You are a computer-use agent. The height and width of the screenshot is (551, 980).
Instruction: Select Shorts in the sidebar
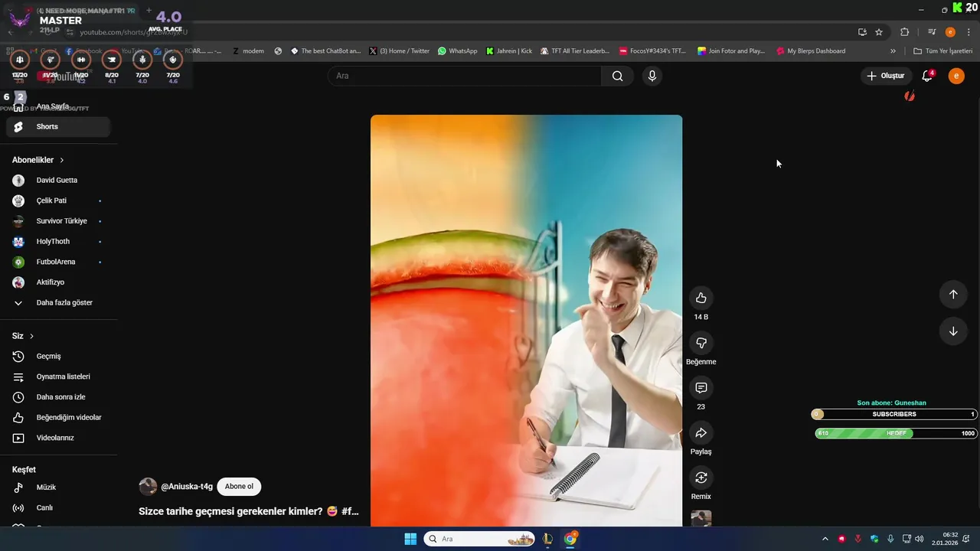click(58, 127)
